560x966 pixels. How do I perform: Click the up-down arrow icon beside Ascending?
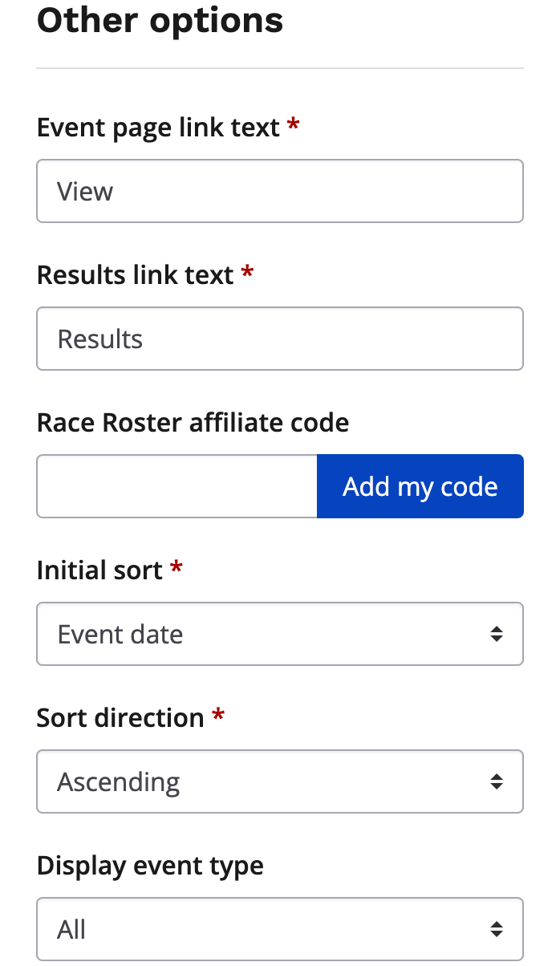[x=497, y=781]
